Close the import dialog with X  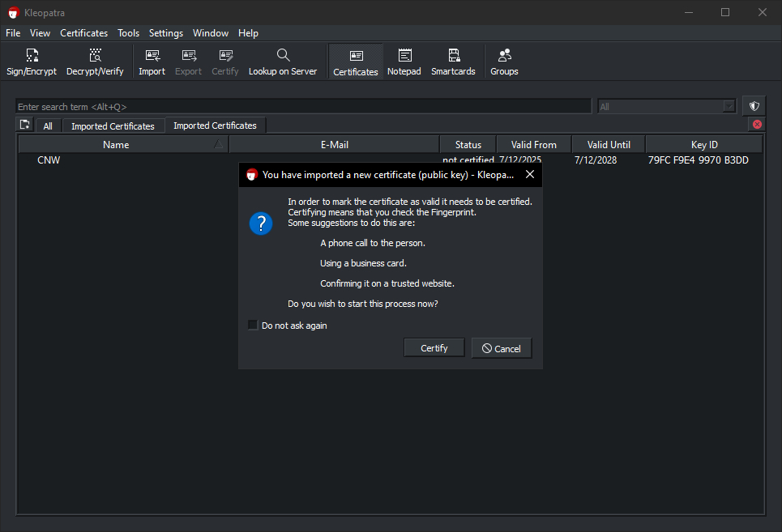530,174
